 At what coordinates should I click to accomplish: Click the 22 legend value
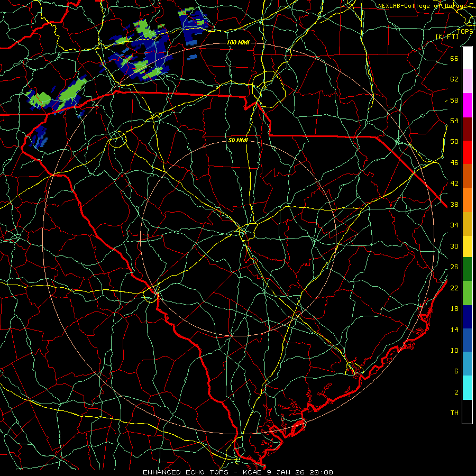(454, 288)
